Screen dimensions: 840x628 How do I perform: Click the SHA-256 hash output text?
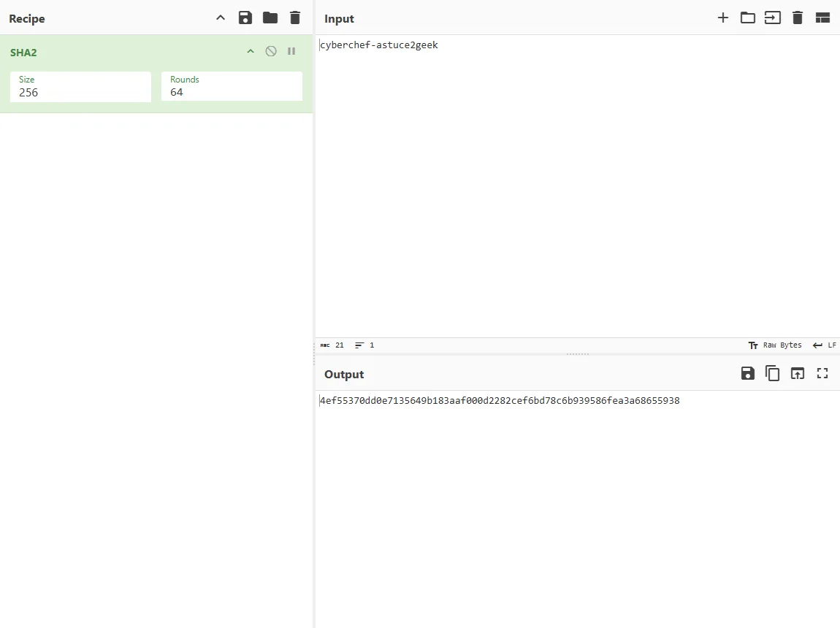tap(500, 400)
